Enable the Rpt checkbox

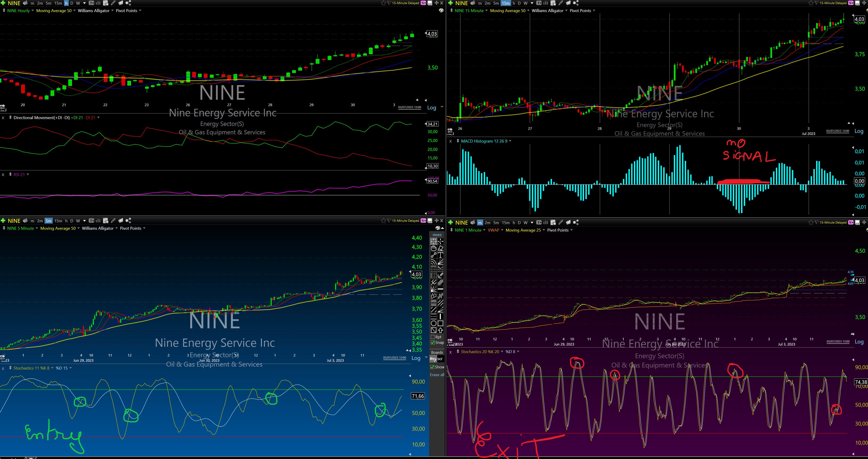pos(433,337)
